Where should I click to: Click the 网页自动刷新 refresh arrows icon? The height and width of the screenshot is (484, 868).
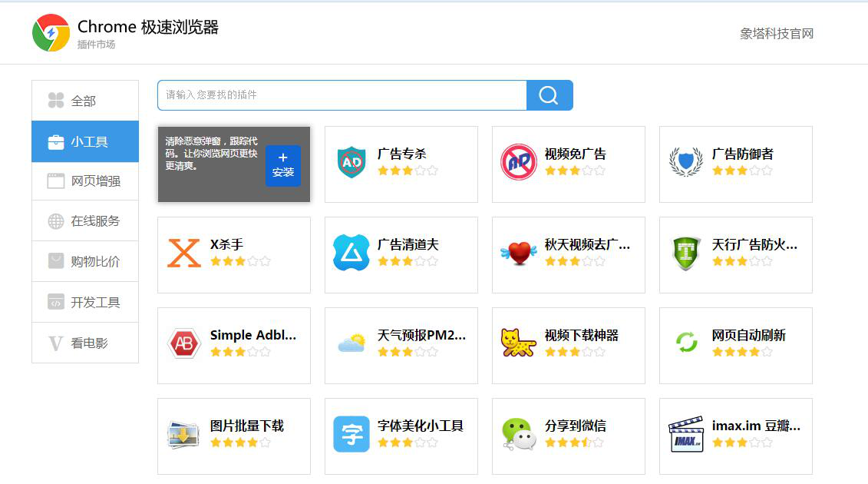[x=685, y=343]
